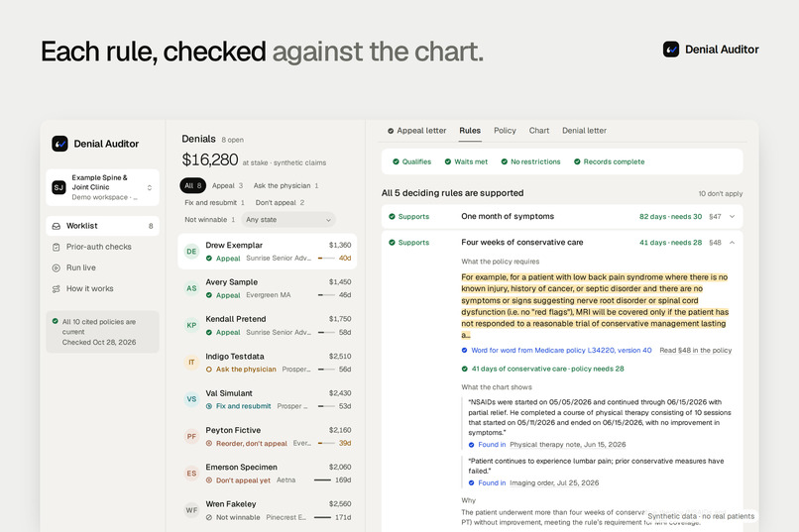Screen dimensions: 799x532
Task: Open Prior-auth checks in the sidebar
Action: (x=102, y=247)
